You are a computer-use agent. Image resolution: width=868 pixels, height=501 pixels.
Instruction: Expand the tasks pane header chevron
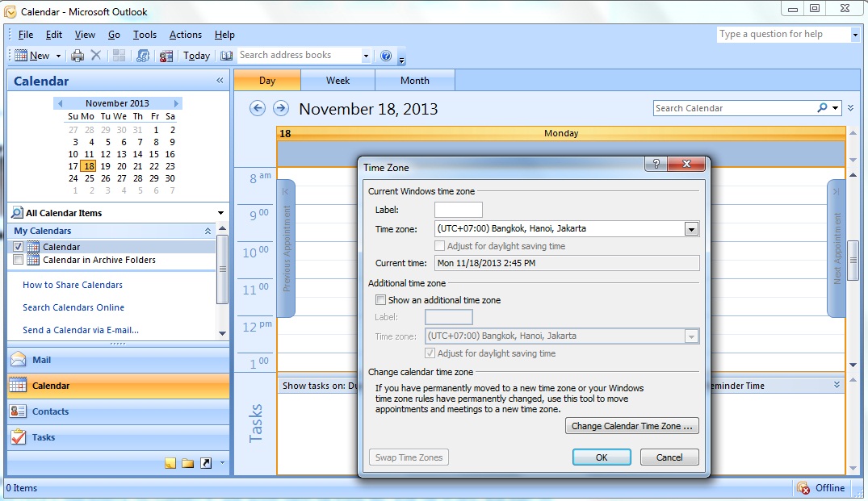pos(837,385)
